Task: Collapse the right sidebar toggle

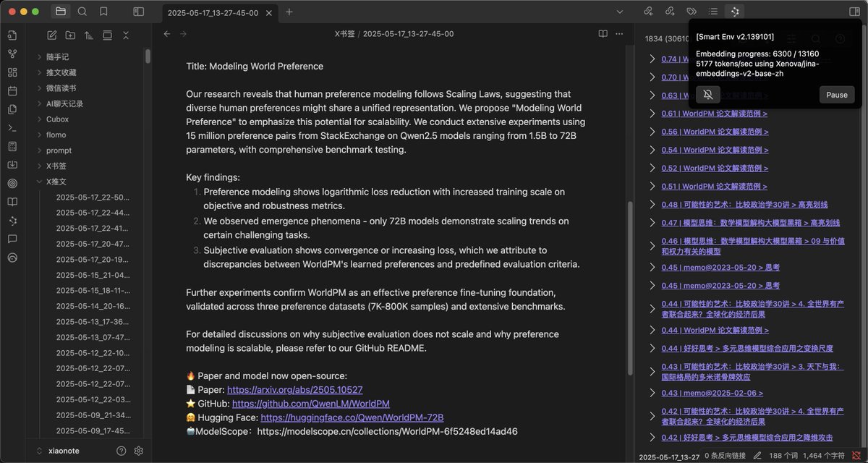Action: pyautogui.click(x=854, y=12)
